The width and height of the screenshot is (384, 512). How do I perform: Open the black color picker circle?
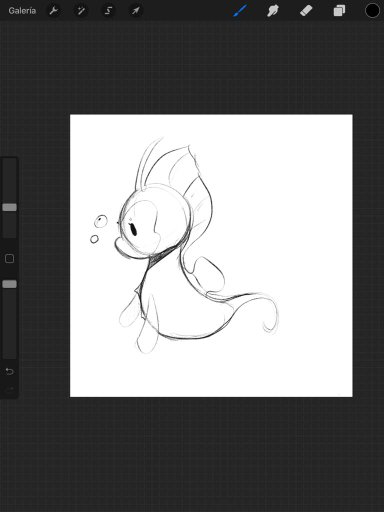[372, 11]
